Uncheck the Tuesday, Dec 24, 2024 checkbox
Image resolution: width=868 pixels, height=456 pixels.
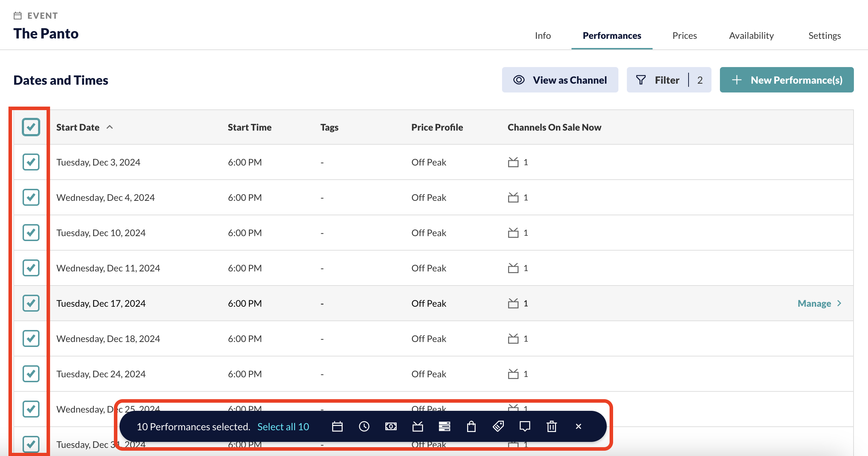31,374
